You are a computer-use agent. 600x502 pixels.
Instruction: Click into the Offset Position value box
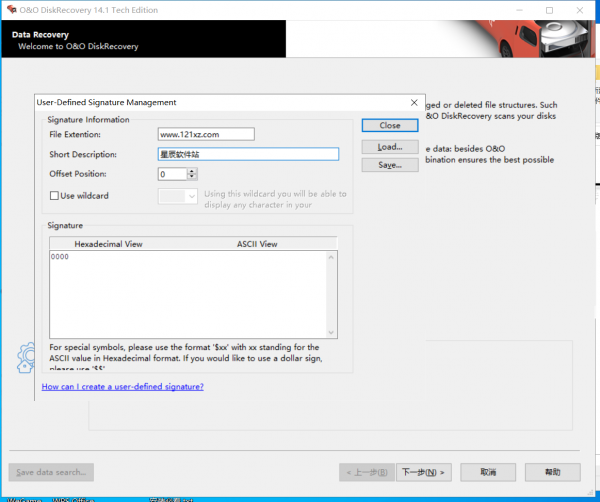(173, 174)
